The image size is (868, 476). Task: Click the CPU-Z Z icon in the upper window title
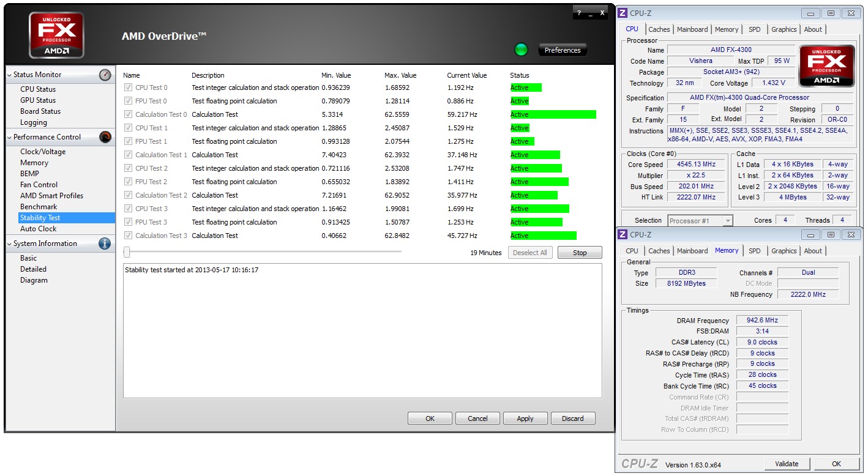click(623, 13)
